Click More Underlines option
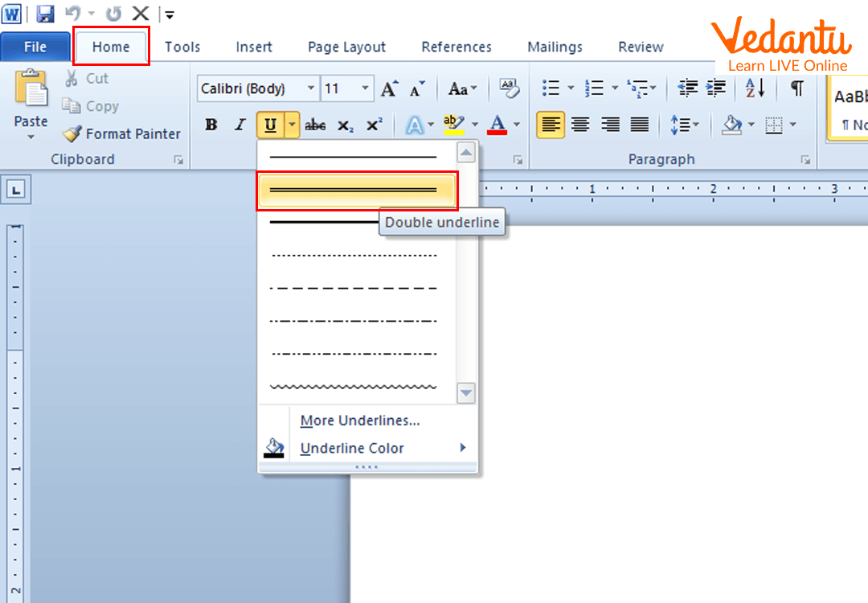 point(359,420)
